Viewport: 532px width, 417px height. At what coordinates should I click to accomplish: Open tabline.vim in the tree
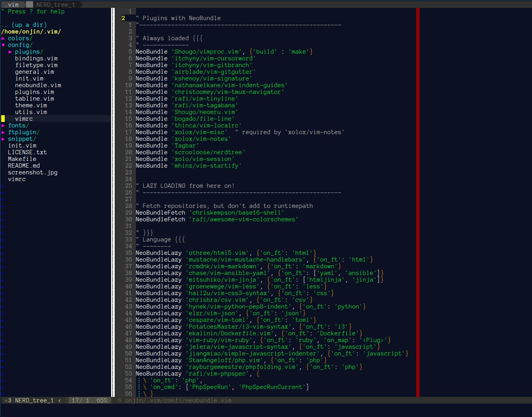(35, 99)
